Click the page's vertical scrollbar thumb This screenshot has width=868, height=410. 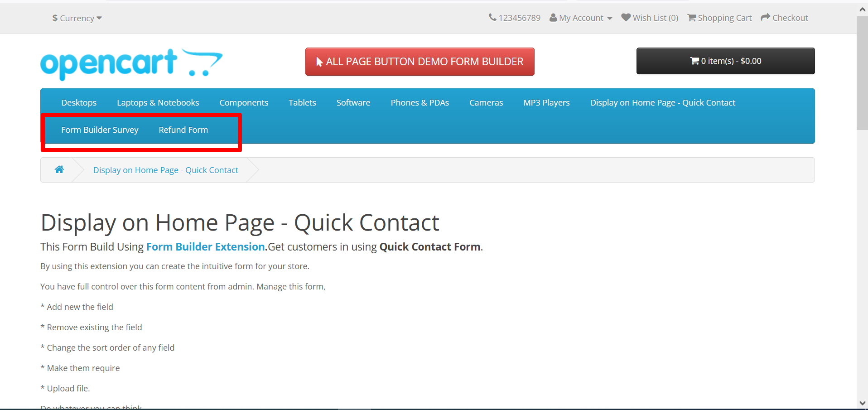coord(862,72)
